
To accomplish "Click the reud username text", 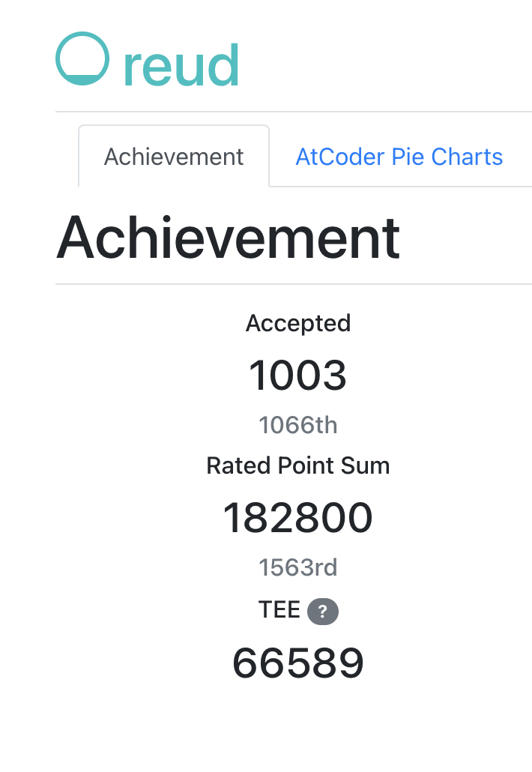I will [x=181, y=64].
